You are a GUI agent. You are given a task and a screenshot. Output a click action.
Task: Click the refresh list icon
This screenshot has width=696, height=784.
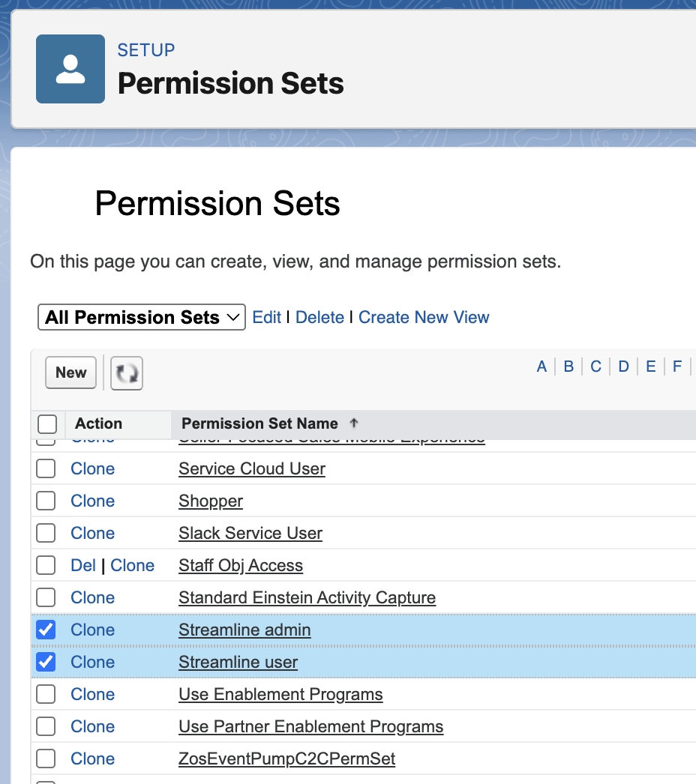pos(127,373)
